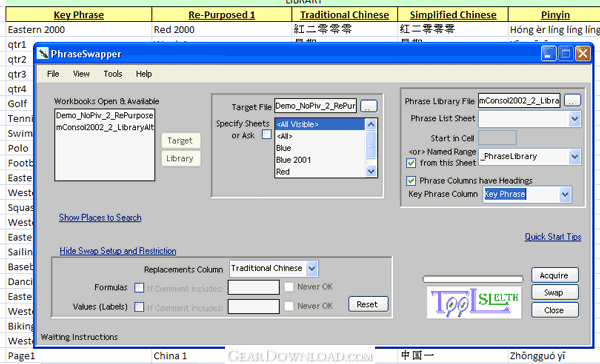Enable the Values (Labels) checkbox

tap(139, 307)
